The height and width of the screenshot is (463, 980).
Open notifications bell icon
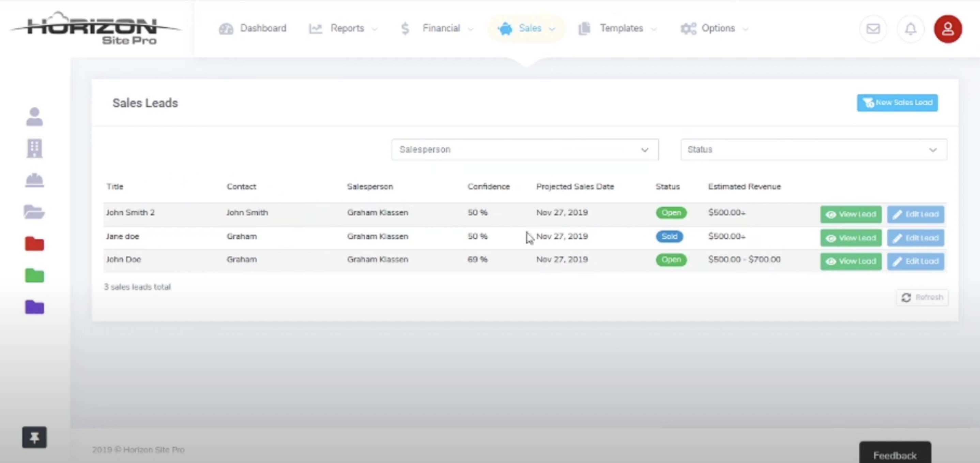(910, 29)
